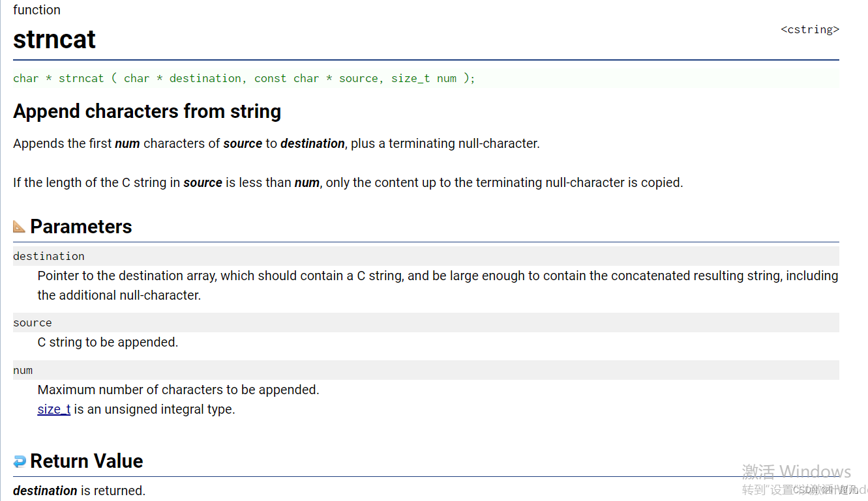Click the num parameter name row
The image size is (868, 501).
click(x=426, y=370)
